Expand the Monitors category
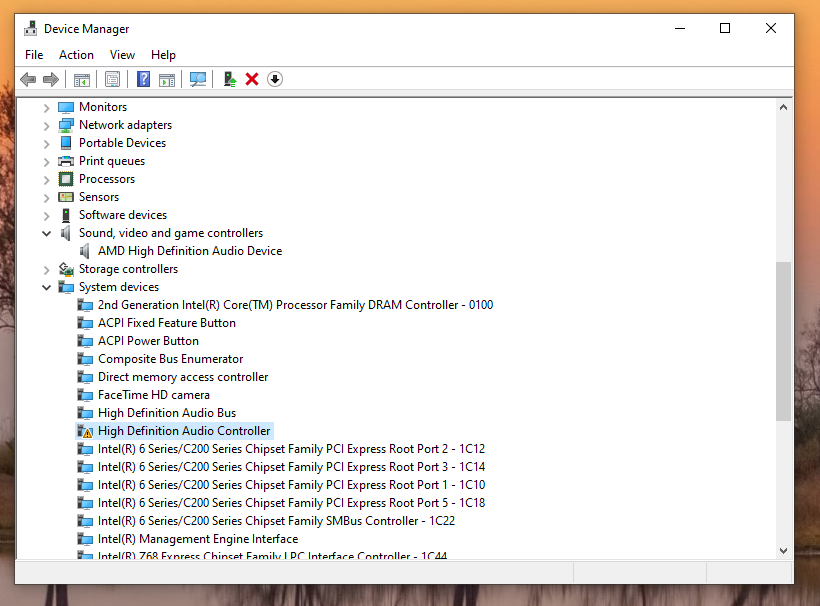The width and height of the screenshot is (820, 606). 47,108
